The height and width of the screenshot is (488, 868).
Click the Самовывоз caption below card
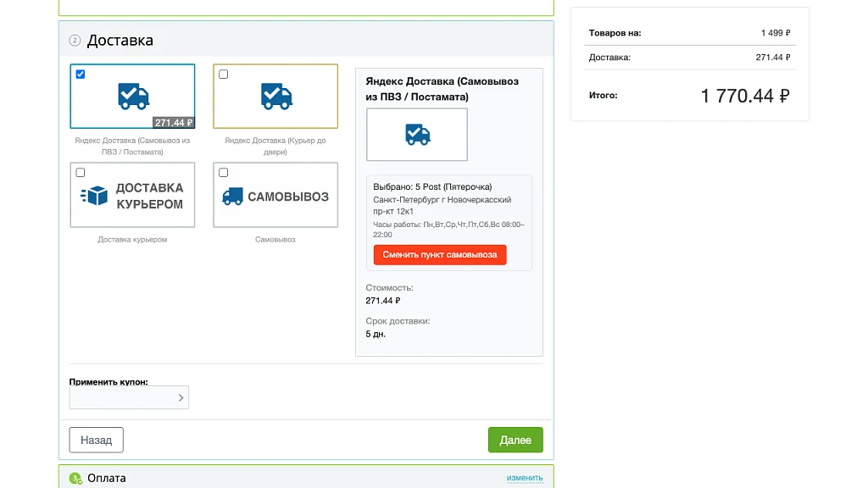tap(275, 240)
